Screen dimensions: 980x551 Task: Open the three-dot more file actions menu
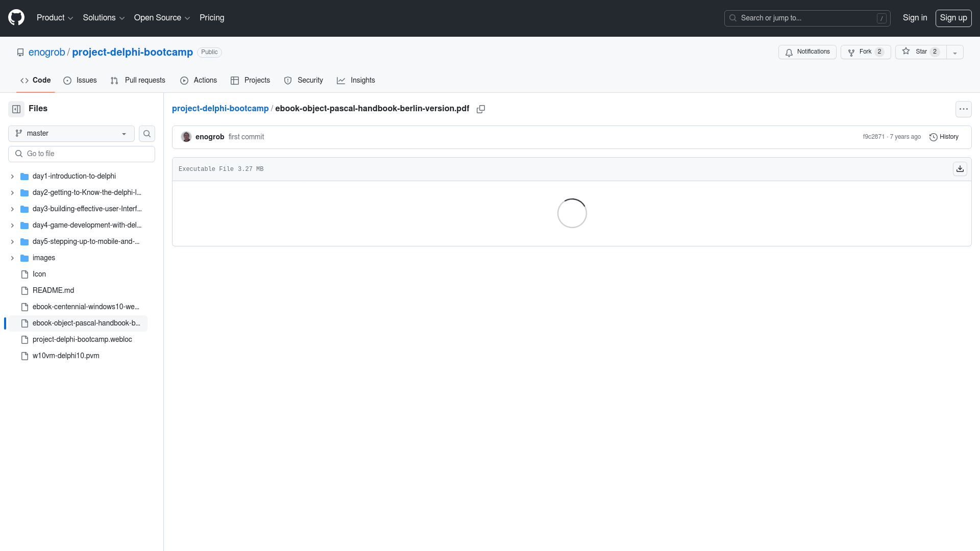click(963, 109)
